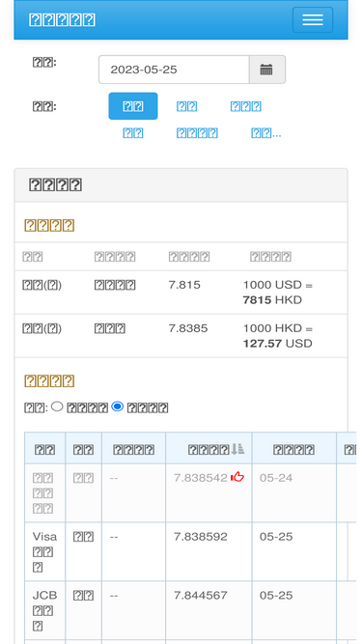This screenshot has height=644, width=362.
Task: Click the truncated currency link ending with ellipsis
Action: pyautogui.click(x=266, y=133)
